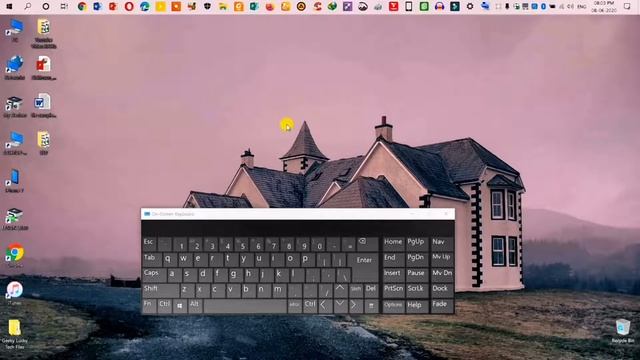Click the number 0 key
The height and width of the screenshot is (360, 640).
point(319,244)
